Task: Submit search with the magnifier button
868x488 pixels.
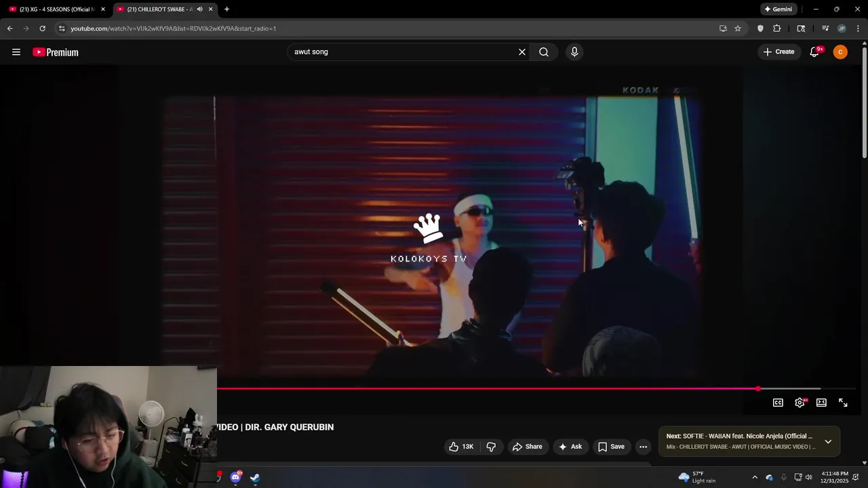Action: tap(544, 52)
